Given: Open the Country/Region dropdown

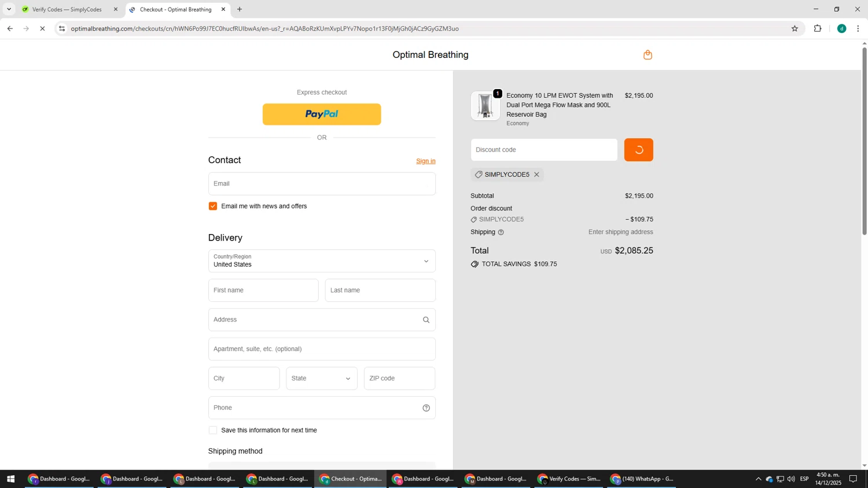Looking at the screenshot, I should click(x=322, y=261).
